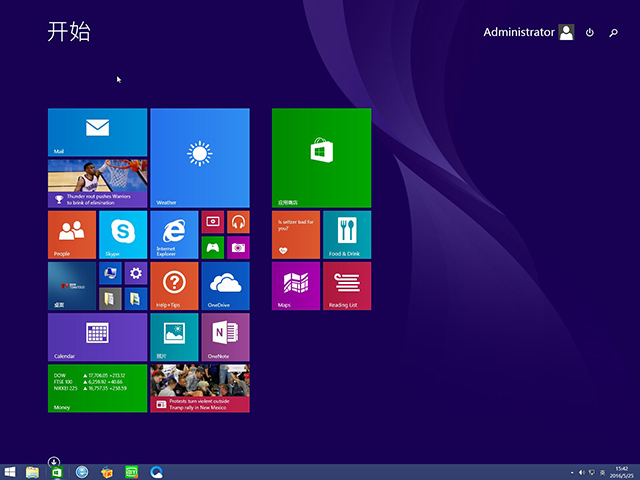Open the People tile
The image size is (640, 480).
click(72, 235)
